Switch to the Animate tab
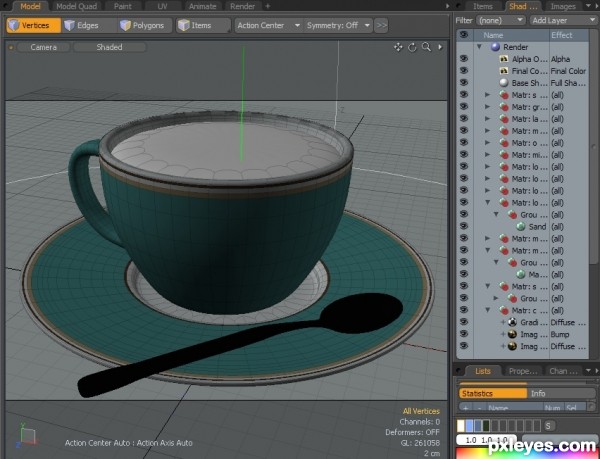600x459 pixels. (x=202, y=6)
